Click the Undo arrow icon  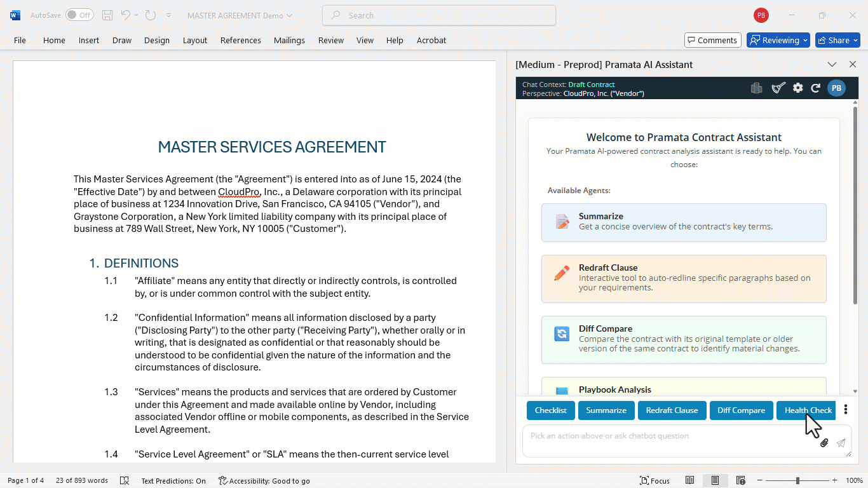(x=126, y=15)
